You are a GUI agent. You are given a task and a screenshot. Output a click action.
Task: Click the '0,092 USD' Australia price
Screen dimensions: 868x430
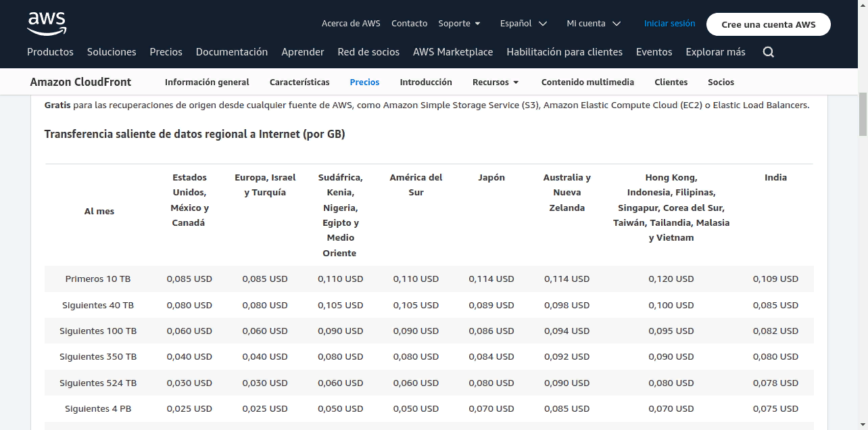tap(566, 356)
